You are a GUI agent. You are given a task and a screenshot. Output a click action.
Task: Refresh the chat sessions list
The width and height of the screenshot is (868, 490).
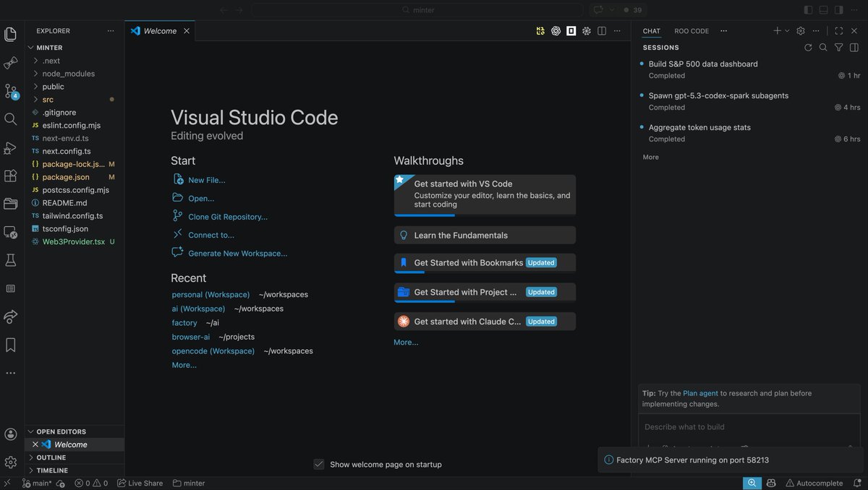point(808,48)
